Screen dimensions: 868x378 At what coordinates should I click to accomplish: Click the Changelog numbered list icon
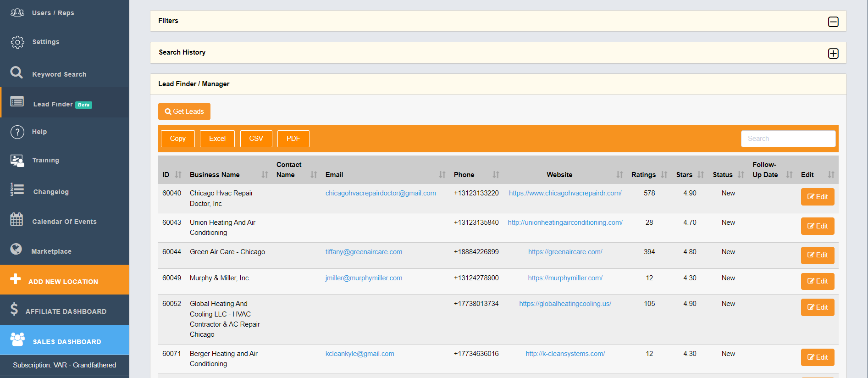pyautogui.click(x=17, y=189)
